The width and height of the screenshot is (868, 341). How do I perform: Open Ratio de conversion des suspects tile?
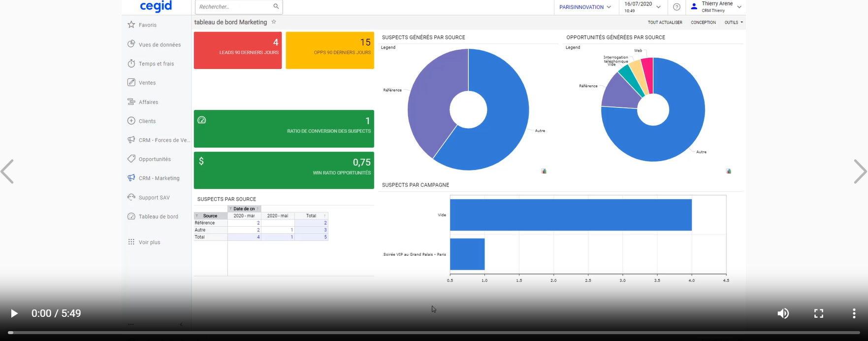(284, 129)
